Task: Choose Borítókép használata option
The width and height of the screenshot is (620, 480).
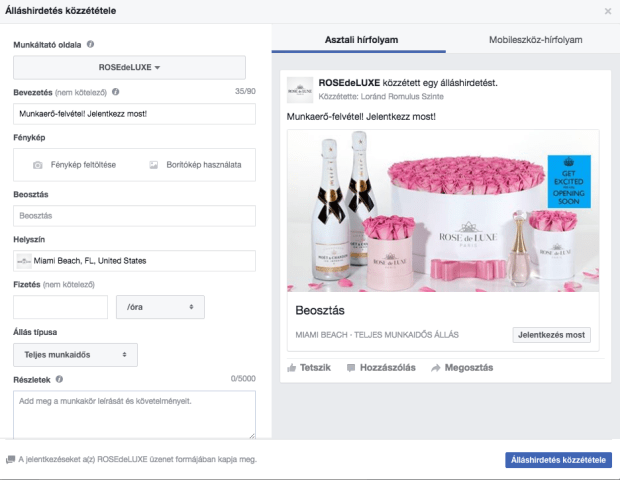Action: [194, 164]
